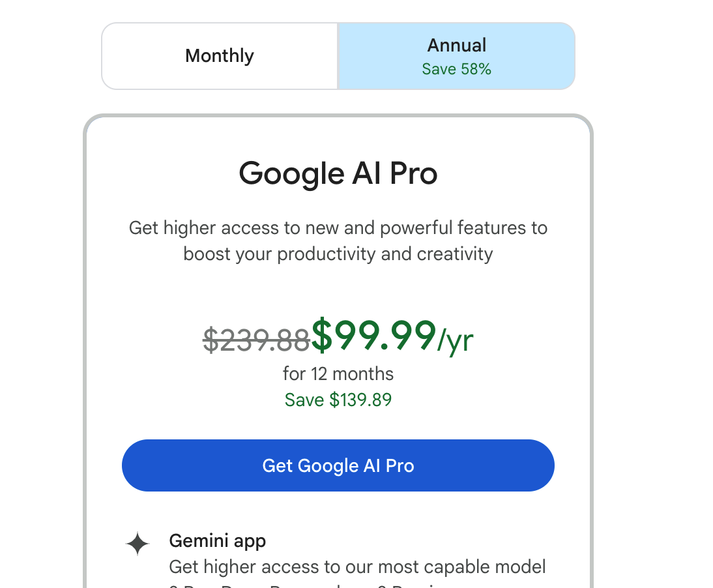The width and height of the screenshot is (713, 588).
Task: Click the "for 12 months" text
Action: coord(338,374)
